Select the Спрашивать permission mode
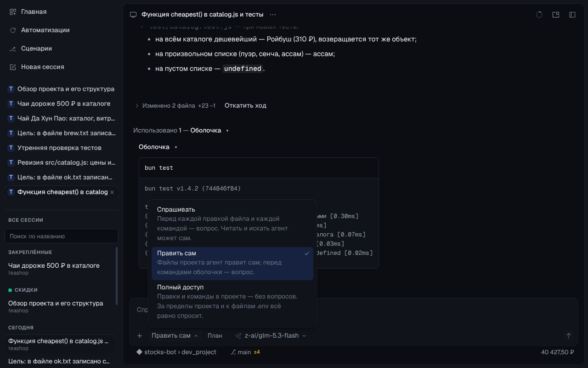 point(232,224)
